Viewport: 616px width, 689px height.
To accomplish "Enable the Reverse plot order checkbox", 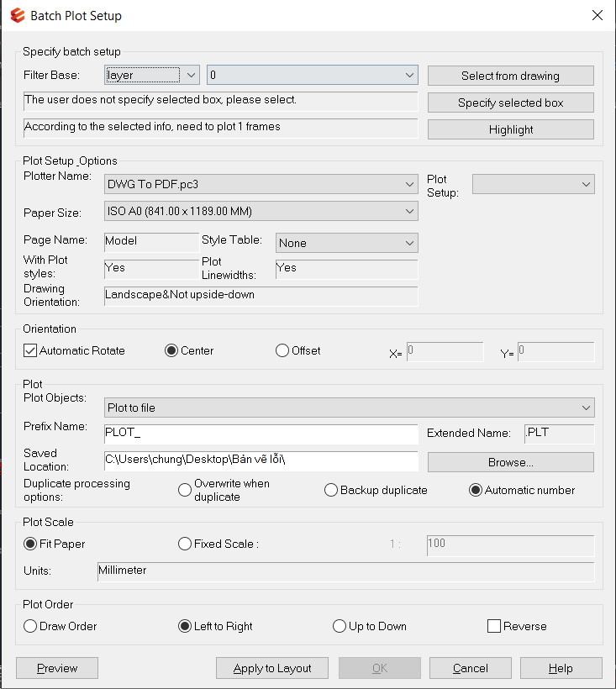I will [x=494, y=626].
